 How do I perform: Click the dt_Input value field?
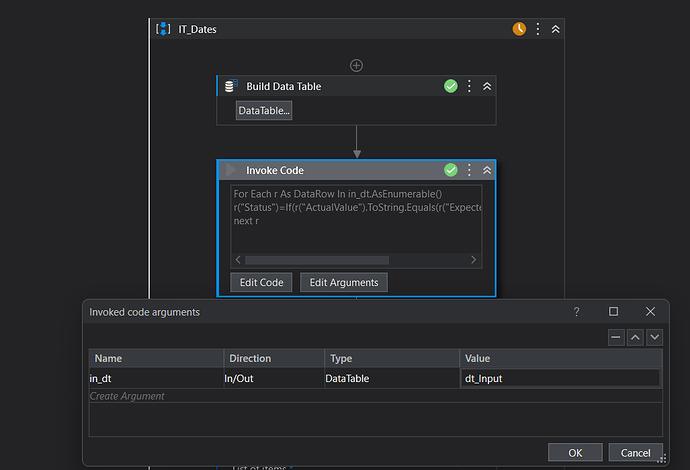coord(561,378)
